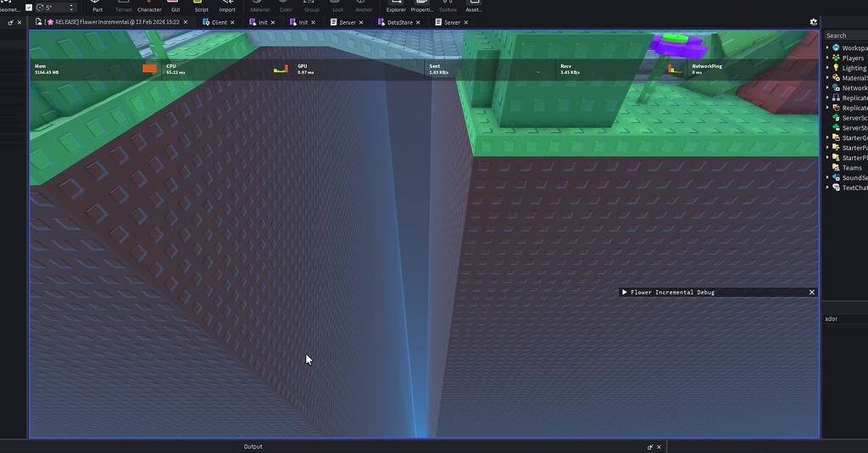Click the Part tool in the toolbar
Viewport: 868px width, 453px height.
point(97,6)
